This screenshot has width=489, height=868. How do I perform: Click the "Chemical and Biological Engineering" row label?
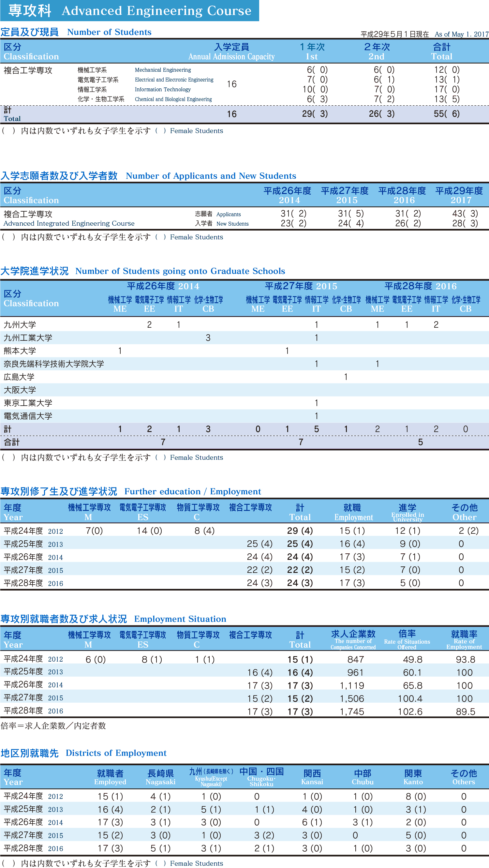(x=173, y=99)
